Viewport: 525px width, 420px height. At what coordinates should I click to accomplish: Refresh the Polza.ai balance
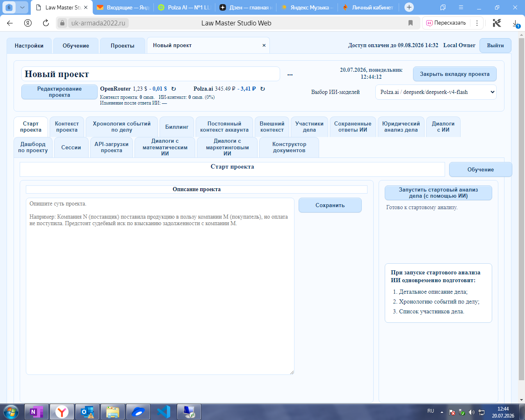coord(262,89)
